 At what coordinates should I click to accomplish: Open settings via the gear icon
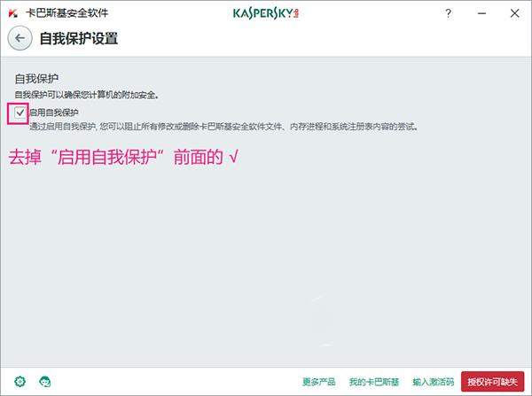[20, 382]
